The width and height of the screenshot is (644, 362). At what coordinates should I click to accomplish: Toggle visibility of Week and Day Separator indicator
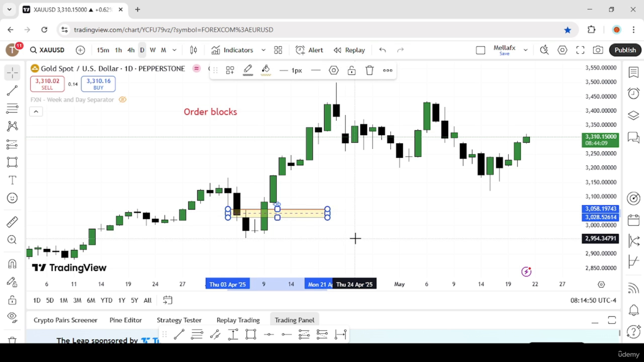122,100
